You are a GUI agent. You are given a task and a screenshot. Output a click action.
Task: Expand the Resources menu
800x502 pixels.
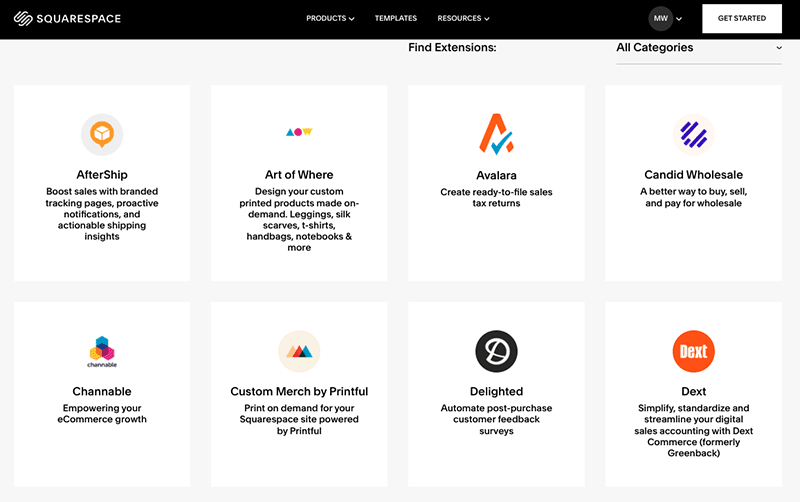(x=463, y=18)
